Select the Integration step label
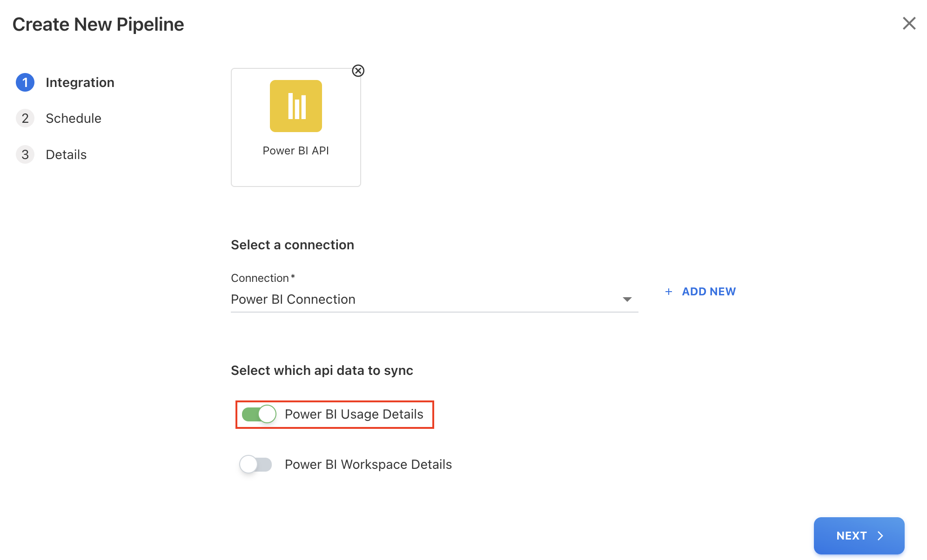927x560 pixels. pyautogui.click(x=80, y=82)
